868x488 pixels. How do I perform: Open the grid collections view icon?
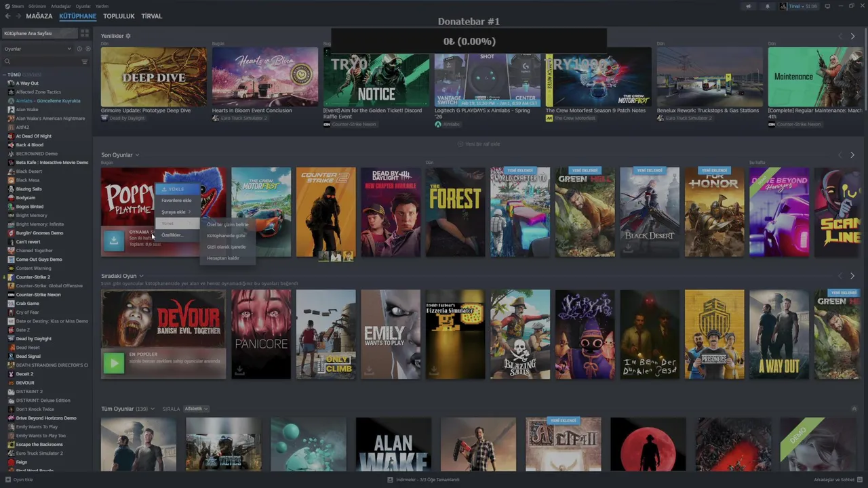click(85, 33)
